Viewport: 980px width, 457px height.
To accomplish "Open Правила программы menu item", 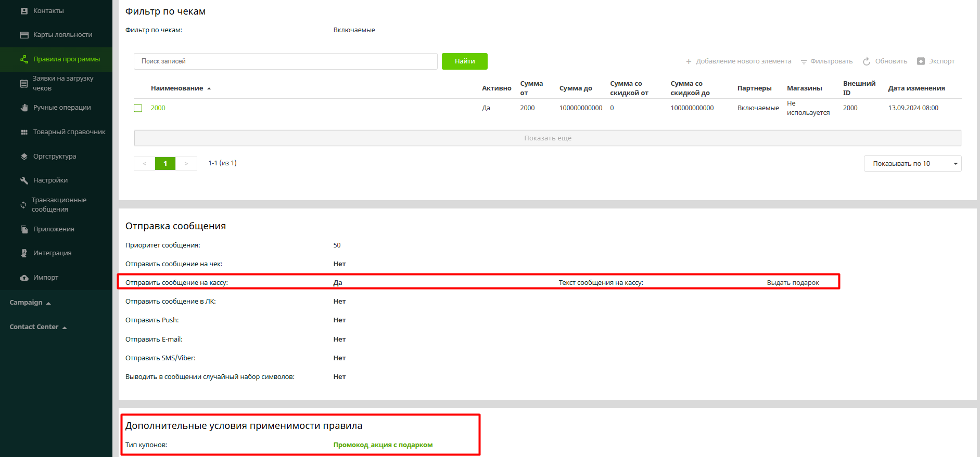I will (x=66, y=59).
